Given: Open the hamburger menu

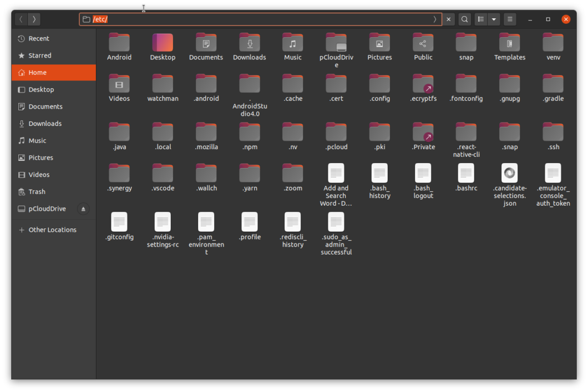Looking at the screenshot, I should (x=509, y=19).
